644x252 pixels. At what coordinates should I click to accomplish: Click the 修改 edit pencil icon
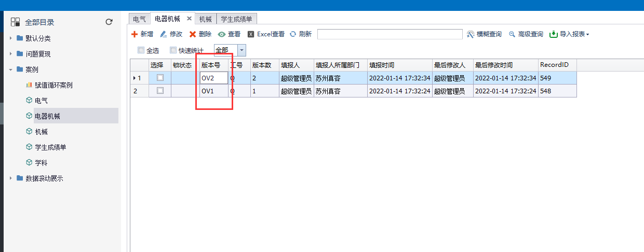[164, 34]
